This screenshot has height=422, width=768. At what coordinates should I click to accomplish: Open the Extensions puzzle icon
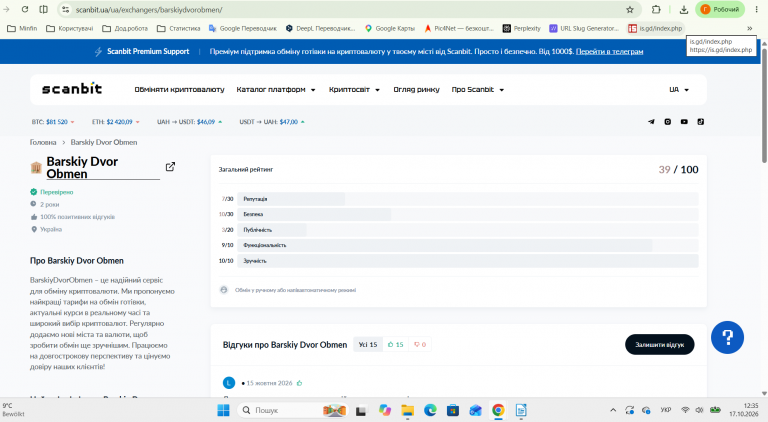tap(656, 9)
